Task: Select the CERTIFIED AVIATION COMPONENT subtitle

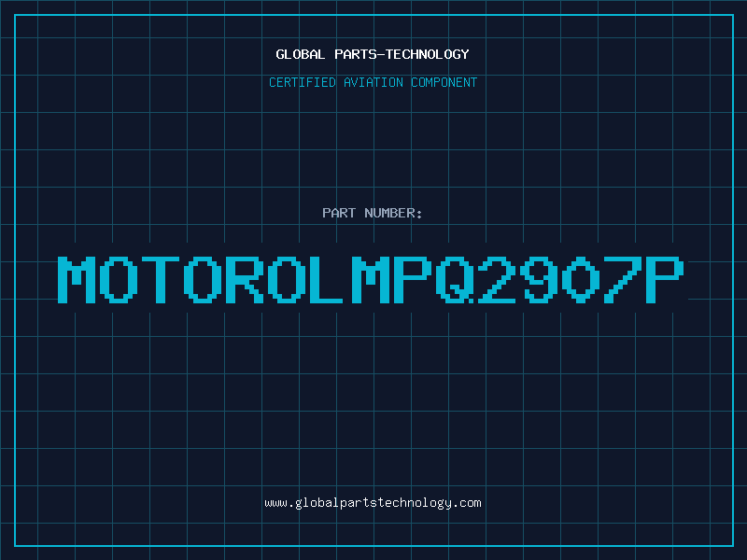Action: pos(373,82)
